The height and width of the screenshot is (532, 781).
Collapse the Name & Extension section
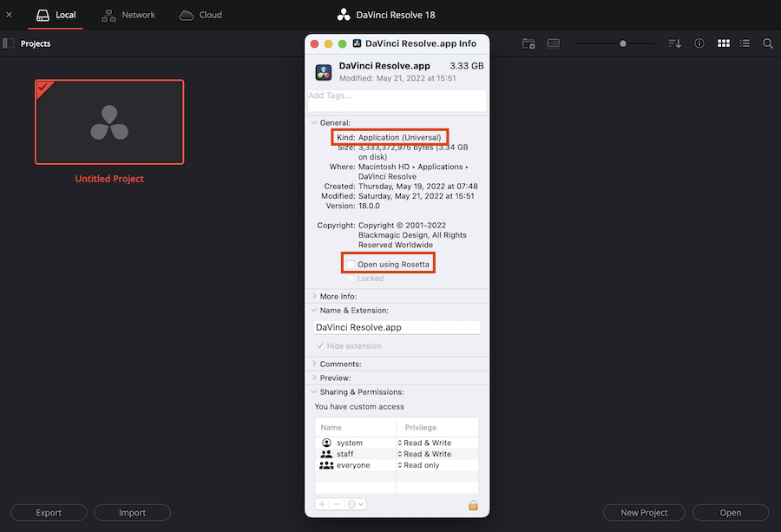[x=314, y=310]
